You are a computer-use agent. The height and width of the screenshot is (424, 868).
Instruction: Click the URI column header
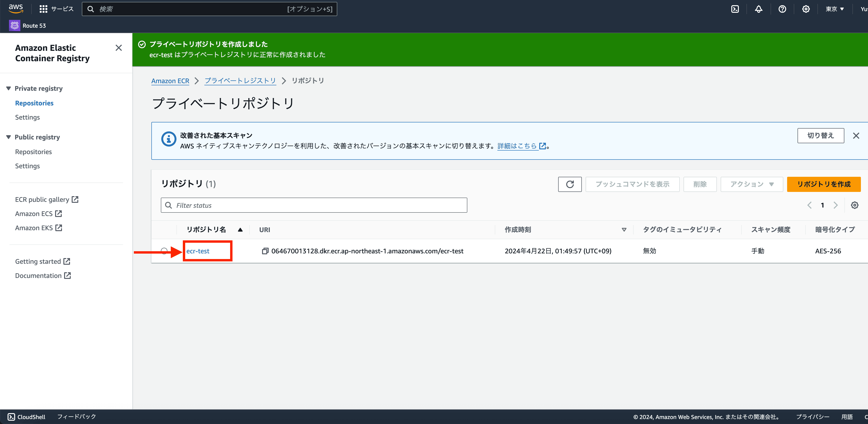(264, 230)
